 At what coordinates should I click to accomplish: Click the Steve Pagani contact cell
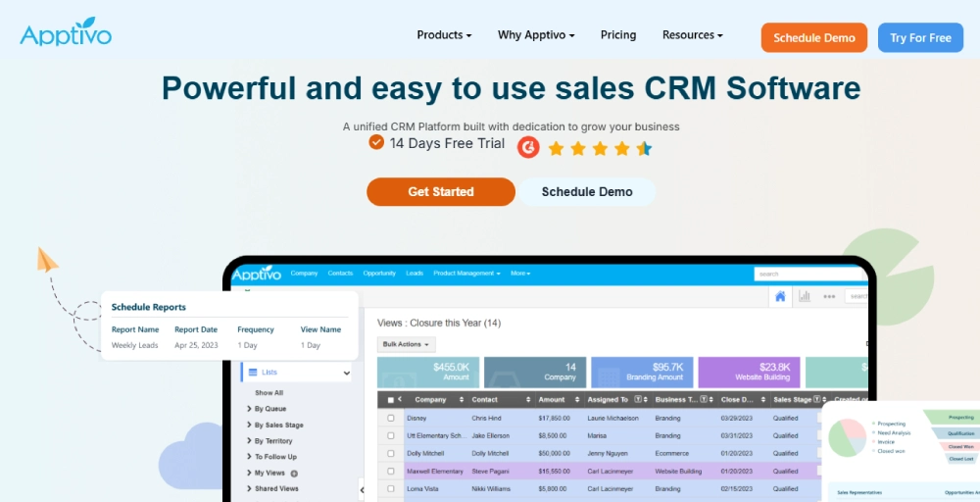click(491, 472)
